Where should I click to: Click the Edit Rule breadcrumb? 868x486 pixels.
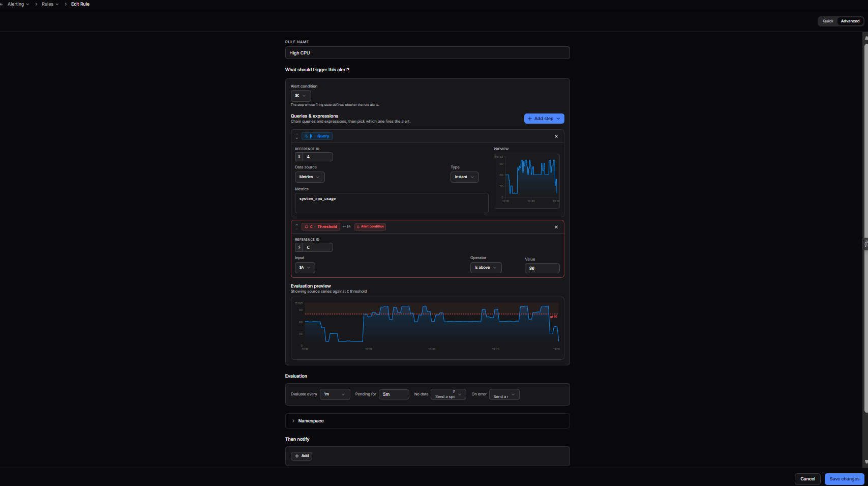pyautogui.click(x=80, y=4)
